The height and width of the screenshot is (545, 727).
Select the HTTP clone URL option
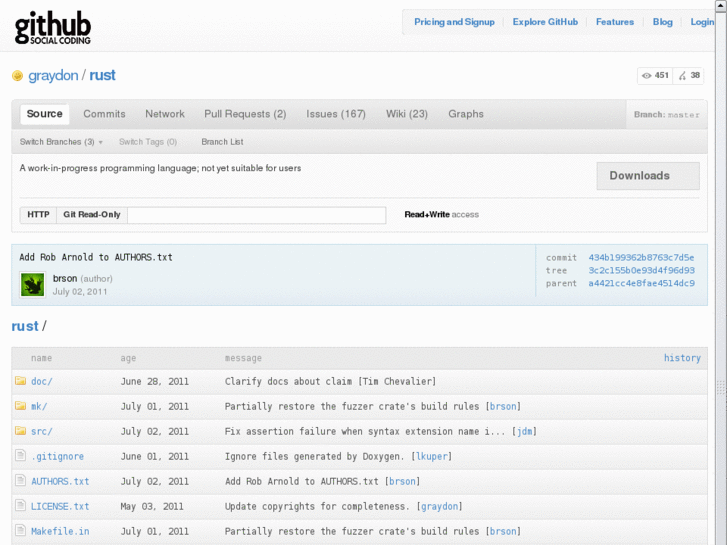coord(38,215)
